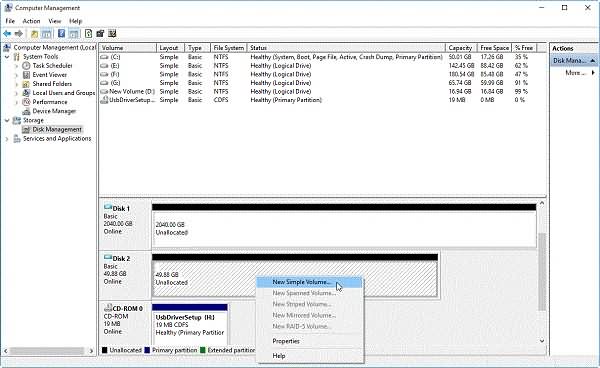
Task: Select Disk Management in the tree
Action: coord(57,130)
